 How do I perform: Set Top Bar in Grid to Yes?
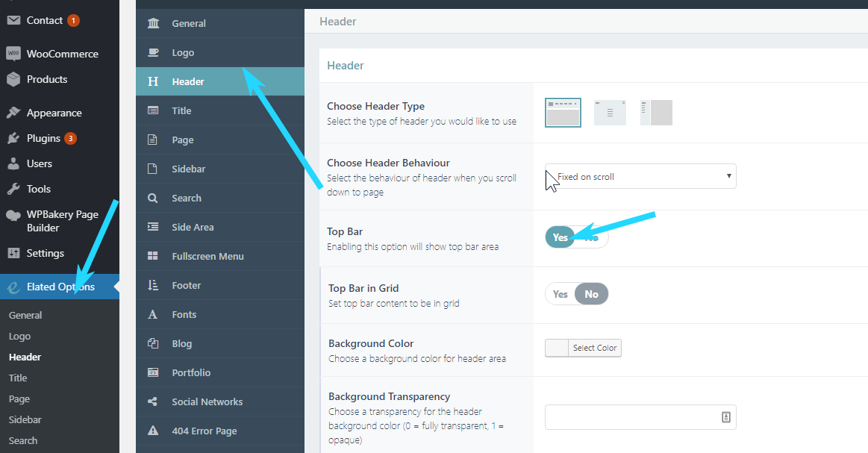(x=561, y=294)
